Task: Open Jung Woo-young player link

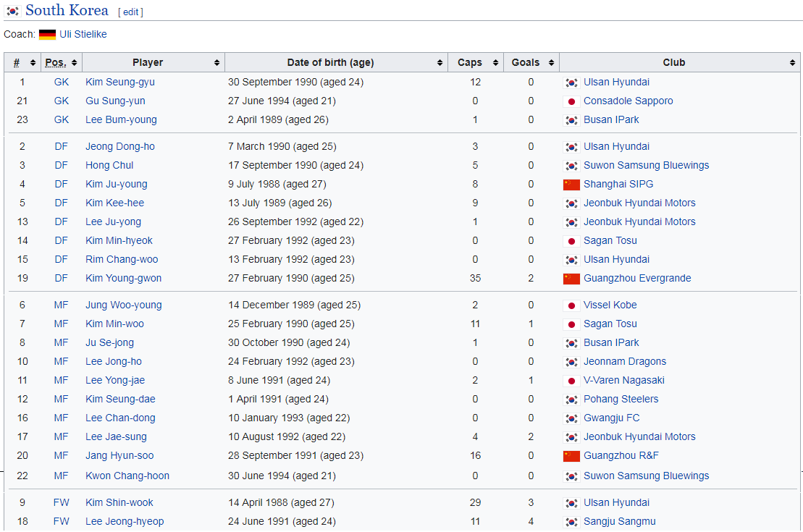Action: pyautogui.click(x=123, y=305)
